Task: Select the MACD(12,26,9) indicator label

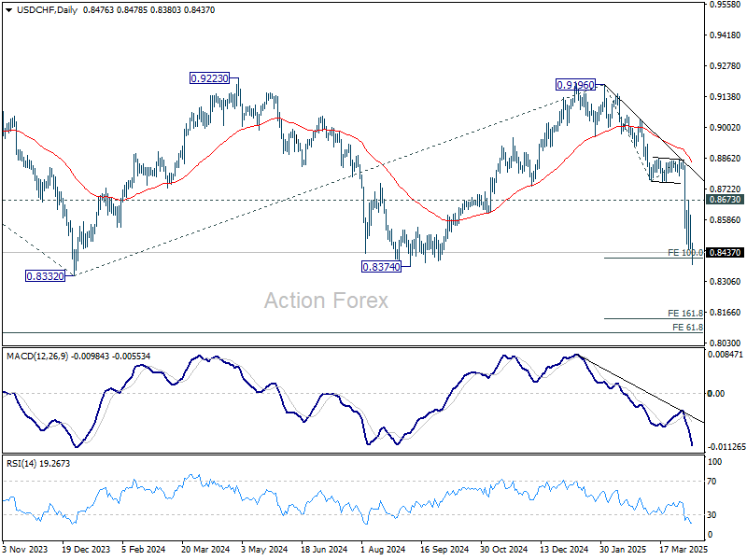Action: tap(37, 357)
